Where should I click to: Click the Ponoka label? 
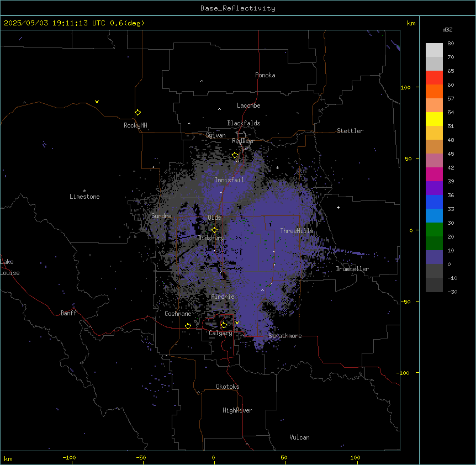pyautogui.click(x=265, y=75)
